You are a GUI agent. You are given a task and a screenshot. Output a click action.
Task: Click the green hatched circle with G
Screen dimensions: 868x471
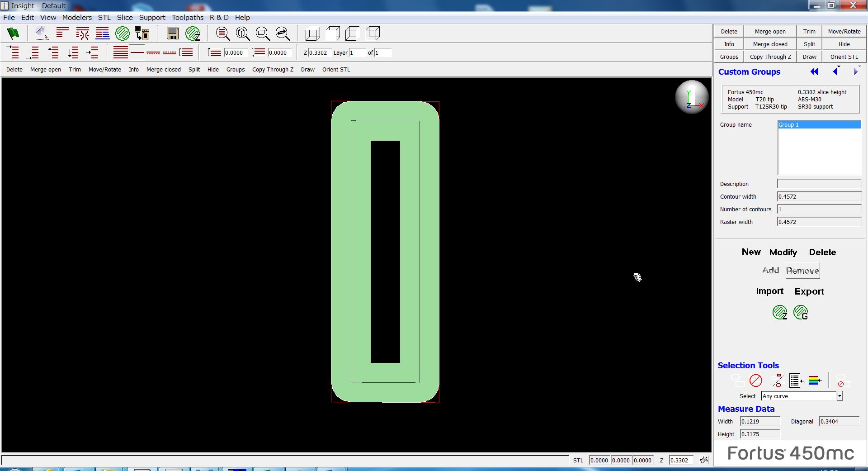[x=801, y=312]
